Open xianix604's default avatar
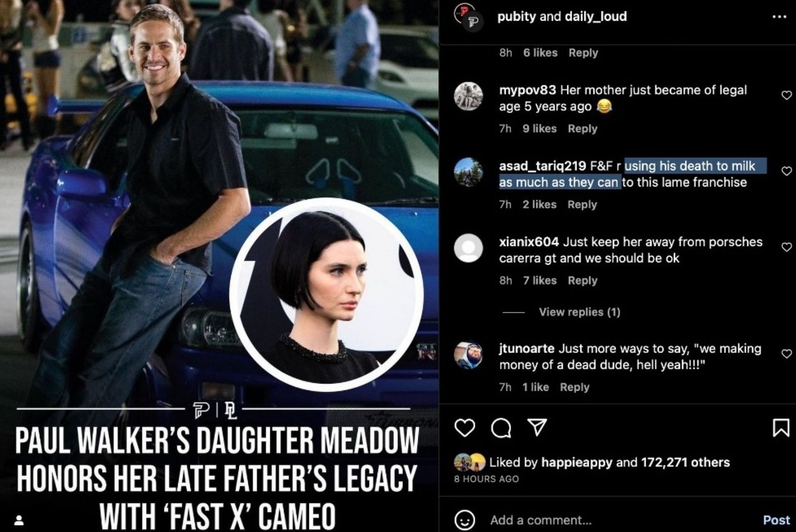 coord(468,248)
